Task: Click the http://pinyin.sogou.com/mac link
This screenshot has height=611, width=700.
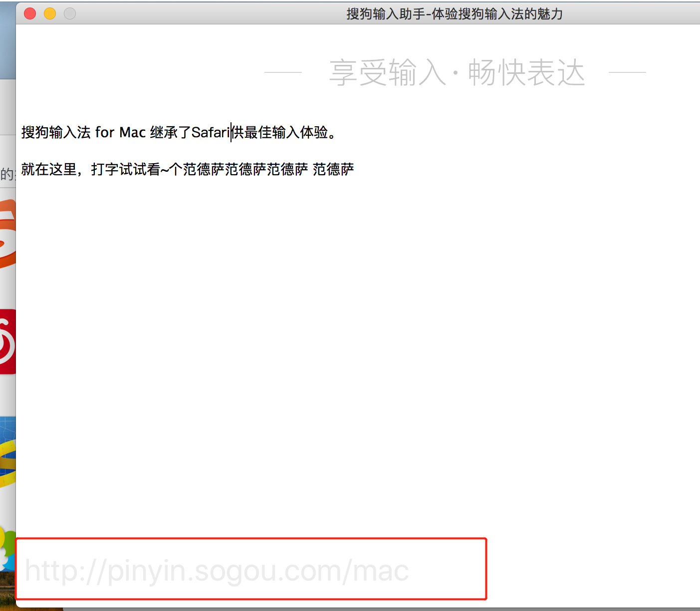Action: click(217, 571)
